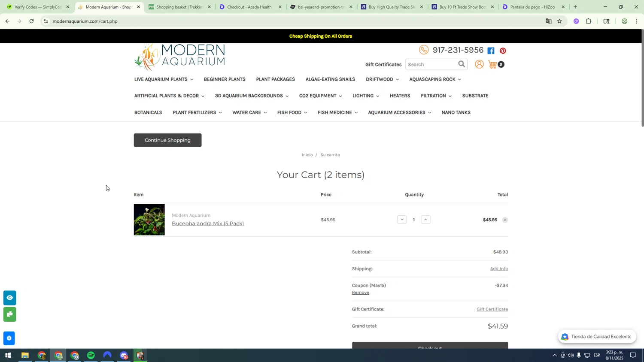644x362 pixels.
Task: Open the Windows Start menu
Action: point(8,356)
